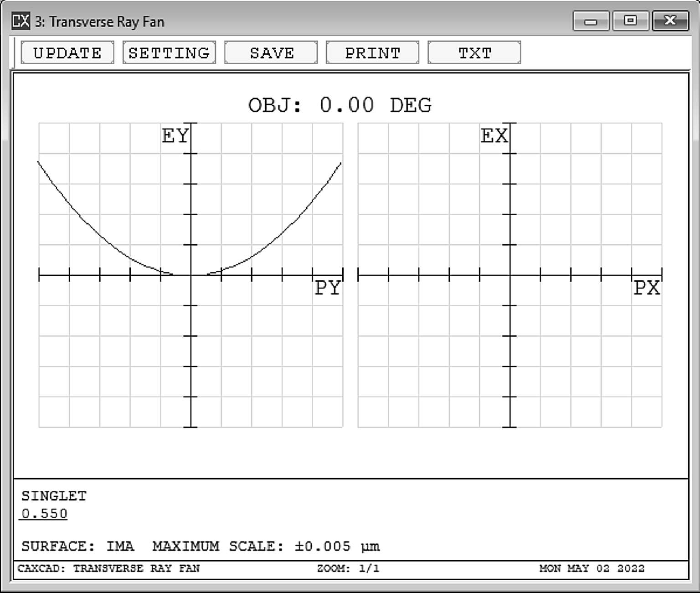The height and width of the screenshot is (593, 700).
Task: Click the 'OBJ: 0.00 DEG' plot heading
Action: pos(340,105)
